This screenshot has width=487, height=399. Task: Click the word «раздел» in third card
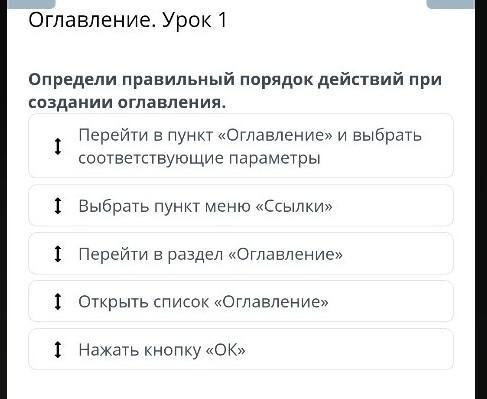195,254
